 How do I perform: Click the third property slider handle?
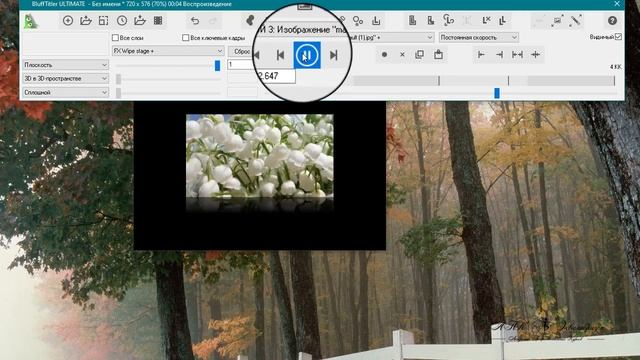click(118, 93)
